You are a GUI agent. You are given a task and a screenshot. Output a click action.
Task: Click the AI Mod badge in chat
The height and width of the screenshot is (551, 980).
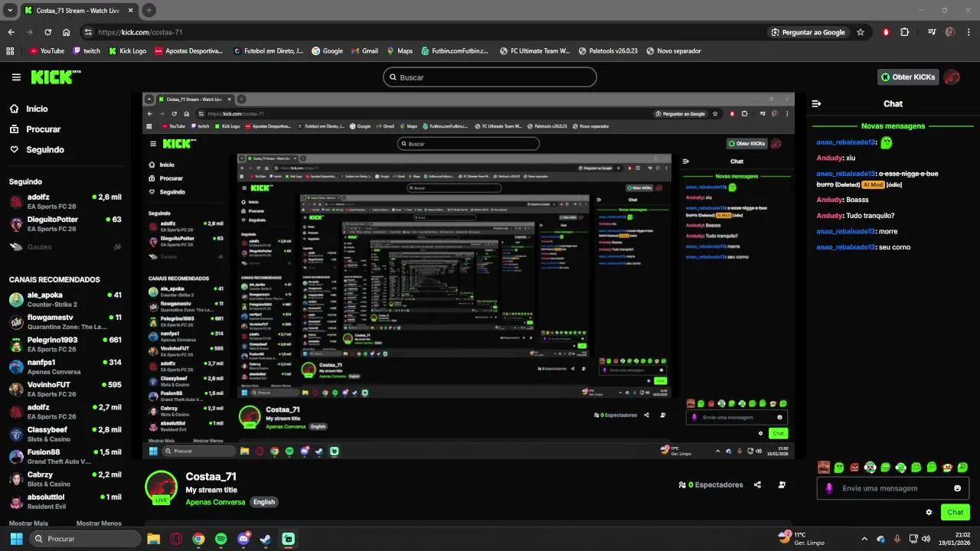click(873, 184)
